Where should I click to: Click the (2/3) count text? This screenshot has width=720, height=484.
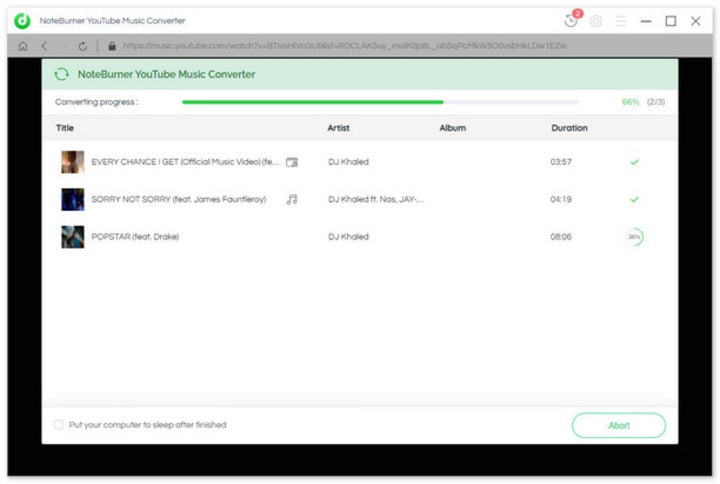click(x=656, y=102)
